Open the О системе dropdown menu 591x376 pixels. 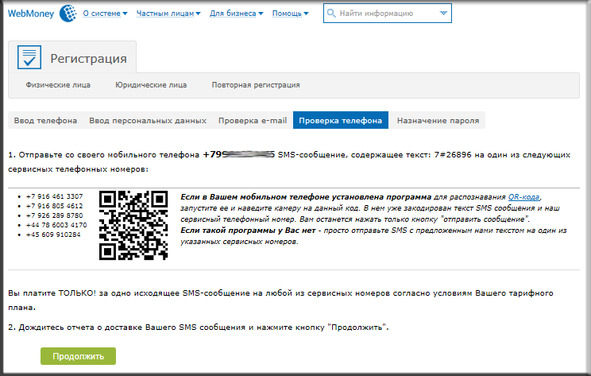coord(105,14)
